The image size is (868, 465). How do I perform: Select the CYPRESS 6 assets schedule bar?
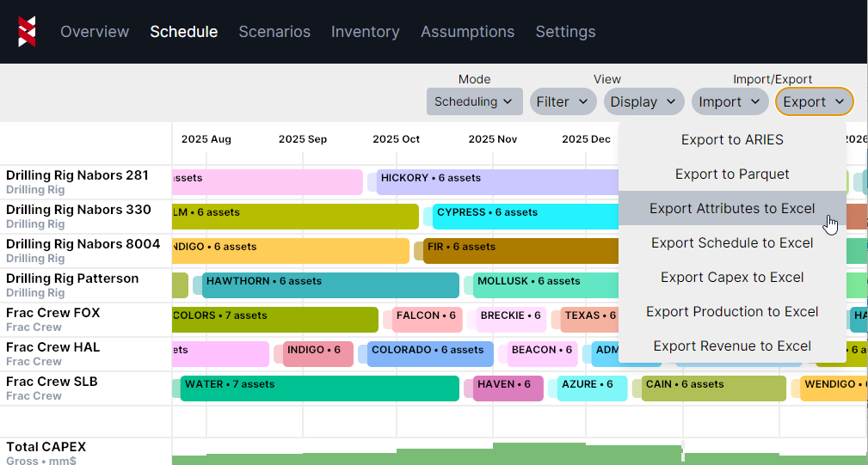pyautogui.click(x=523, y=217)
